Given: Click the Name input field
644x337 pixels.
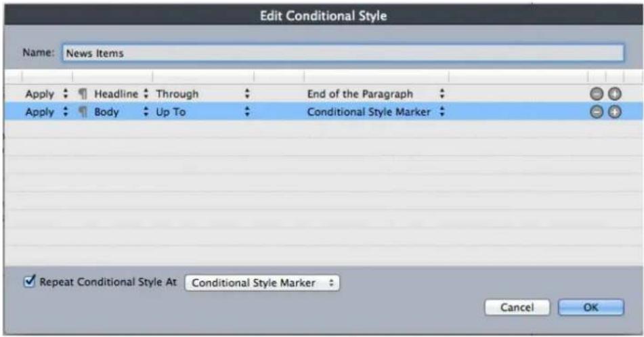Looking at the screenshot, I should [343, 53].
